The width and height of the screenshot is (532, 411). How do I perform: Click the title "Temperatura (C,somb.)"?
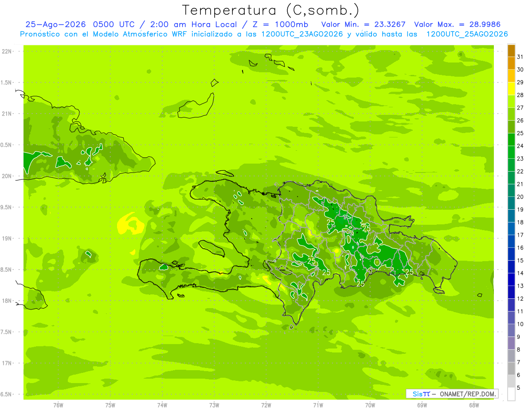click(270, 10)
